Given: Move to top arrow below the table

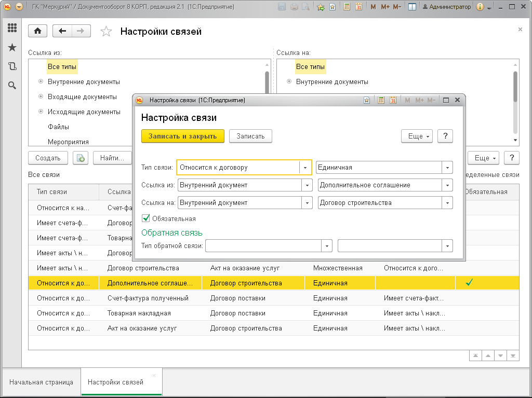Looking at the screenshot, I should point(476,355).
